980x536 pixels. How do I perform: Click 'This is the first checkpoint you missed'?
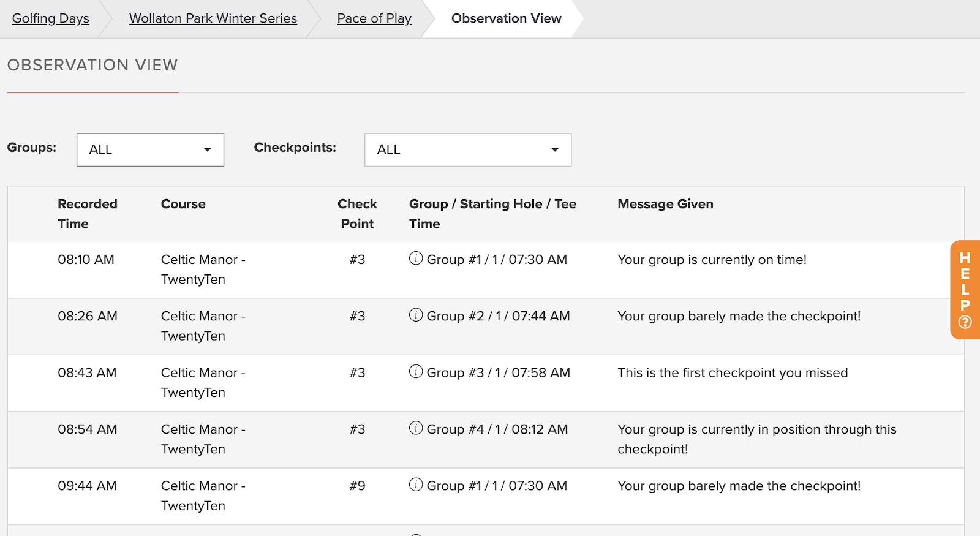733,372
